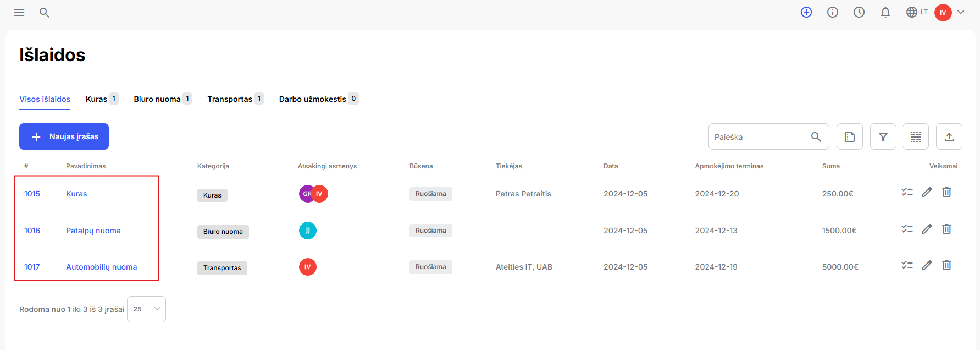Click the top-left search magnifier icon
980x350 pixels.
(x=45, y=12)
